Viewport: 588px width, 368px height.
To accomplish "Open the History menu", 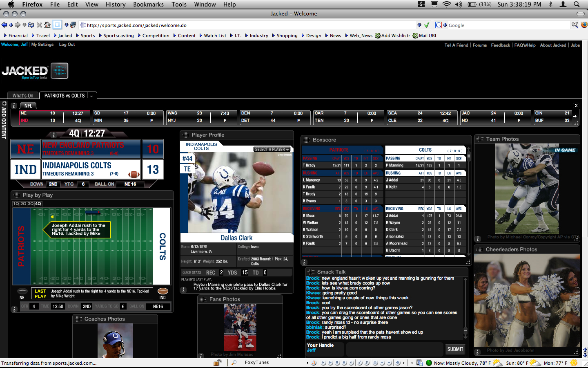I will 116,4.
